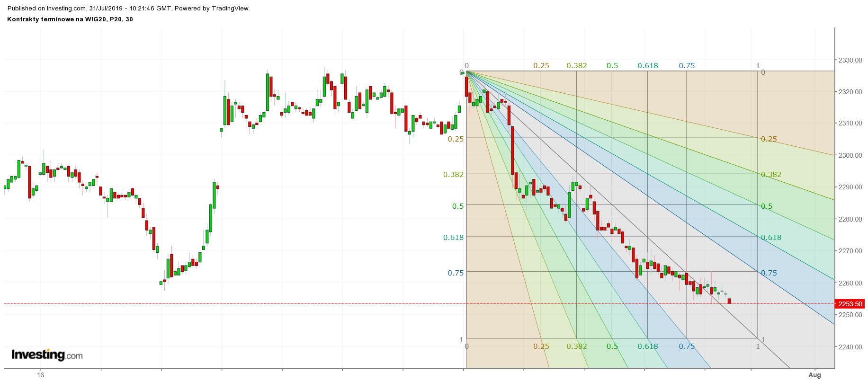Click the 2280.00 price axis label
868x382 pixels.
pos(850,219)
